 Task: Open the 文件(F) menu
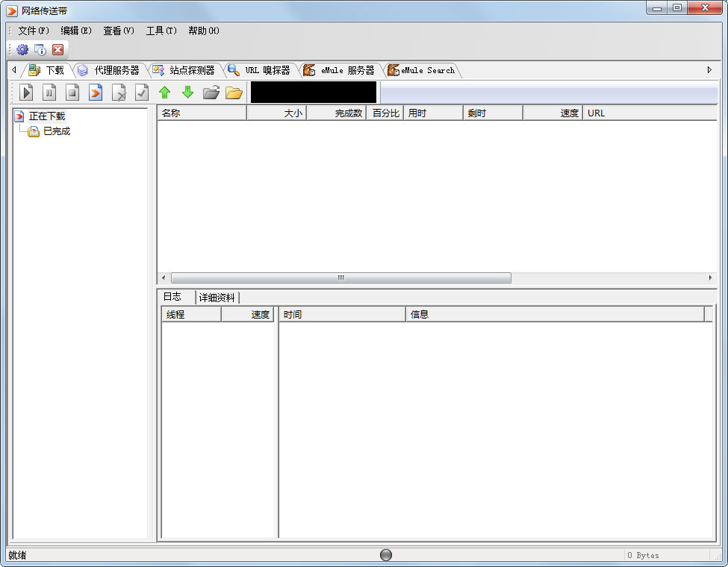34,31
